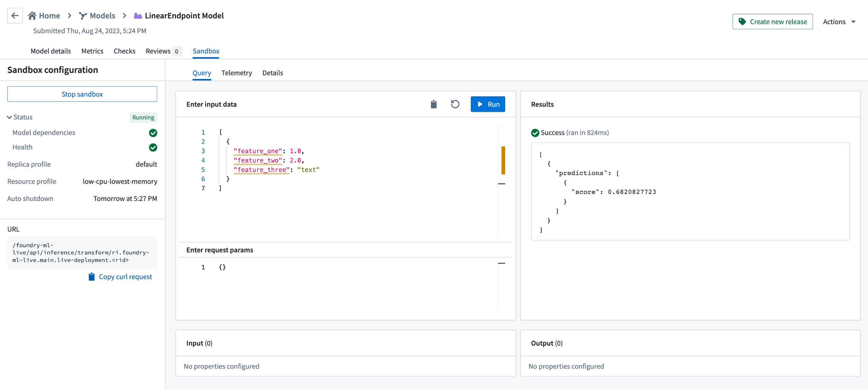The width and height of the screenshot is (868, 390).
Task: Switch to the Metrics tab
Action: pos(92,51)
